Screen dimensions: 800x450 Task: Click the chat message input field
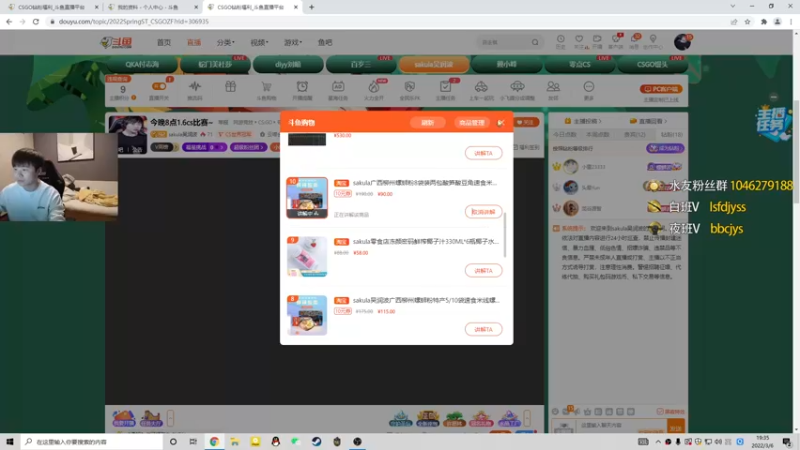[x=621, y=426]
